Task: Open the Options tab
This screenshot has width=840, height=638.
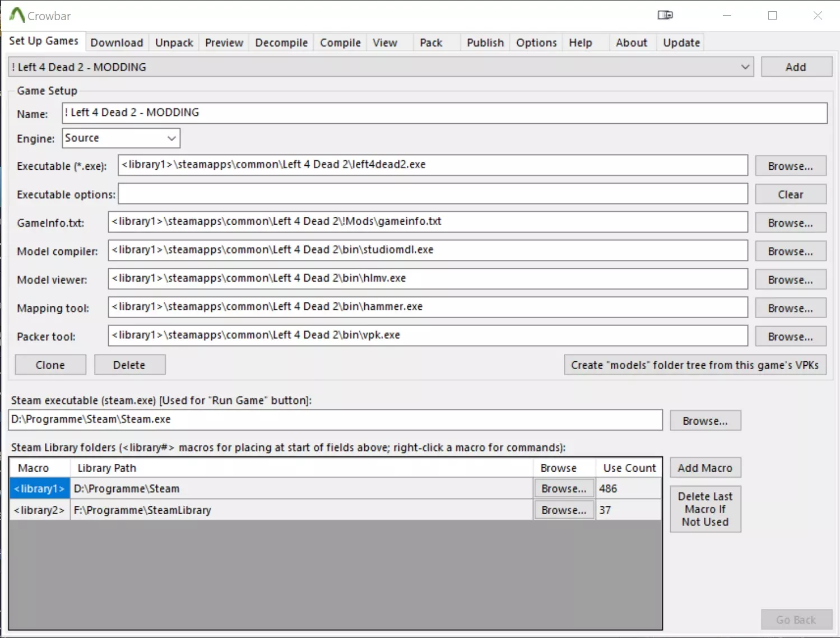Action: pos(536,43)
